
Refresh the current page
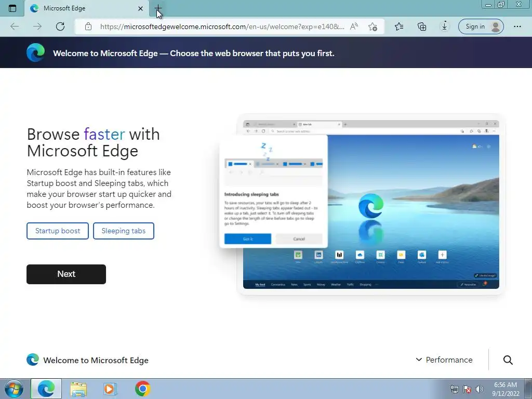click(60, 26)
